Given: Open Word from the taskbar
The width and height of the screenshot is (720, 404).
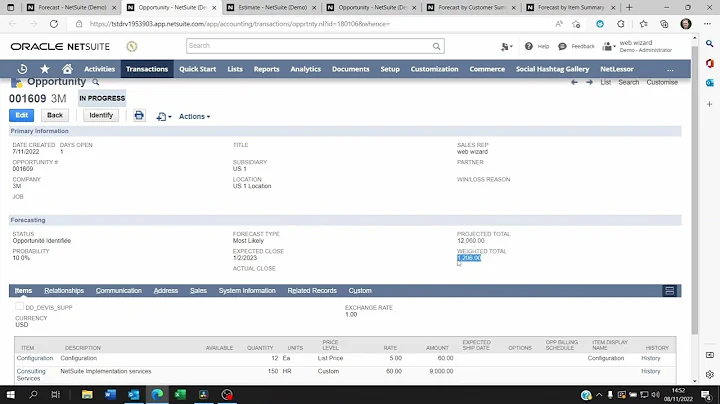Looking at the screenshot, I should coord(110,395).
